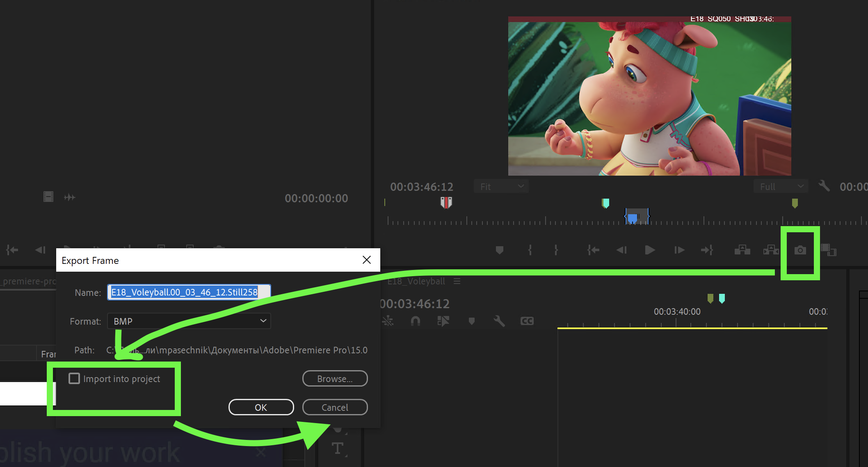The image size is (868, 467).
Task: Select the olive marker on Program scrubber
Action: point(795,203)
